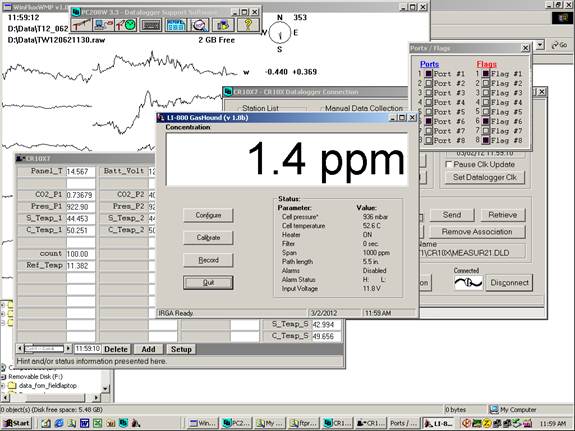Click the Show Desktop quick launch icon
Screen dimensions: 575x431
pos(46,423)
